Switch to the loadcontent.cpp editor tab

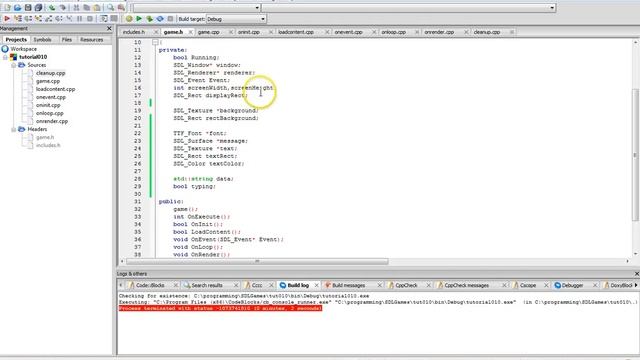click(x=296, y=32)
